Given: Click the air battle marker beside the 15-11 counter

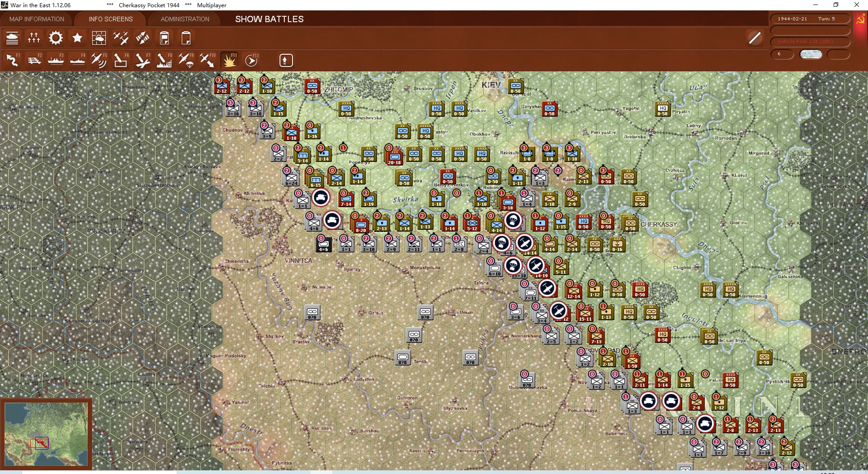Looking at the screenshot, I should [559, 311].
